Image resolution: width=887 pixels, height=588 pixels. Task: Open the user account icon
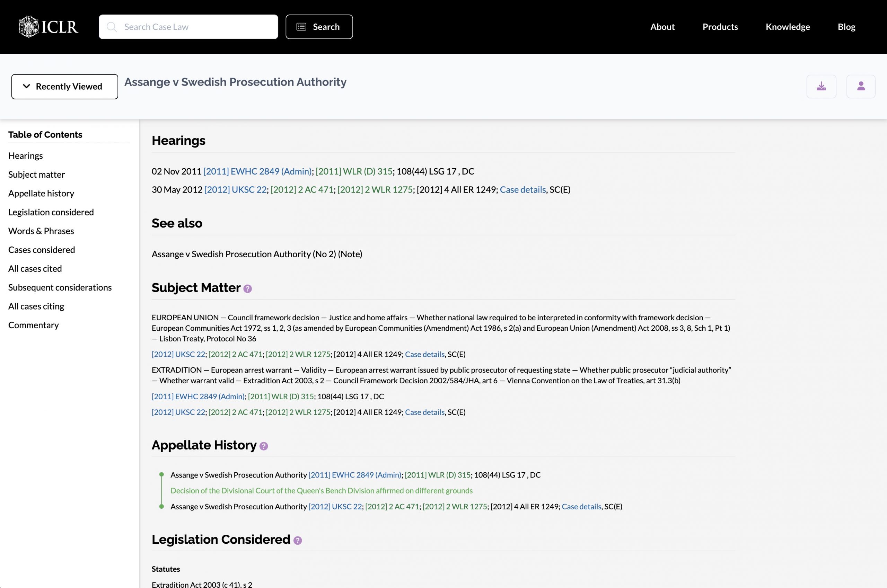(x=861, y=87)
